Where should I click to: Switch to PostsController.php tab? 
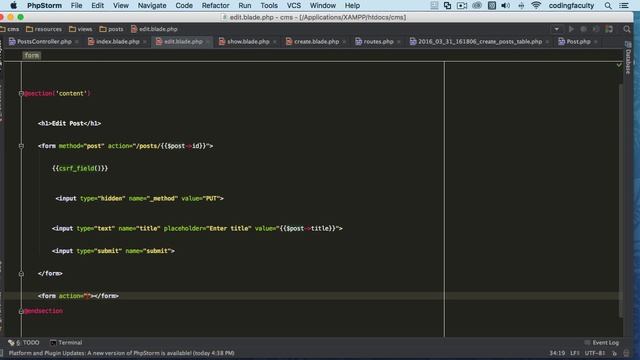click(x=44, y=42)
